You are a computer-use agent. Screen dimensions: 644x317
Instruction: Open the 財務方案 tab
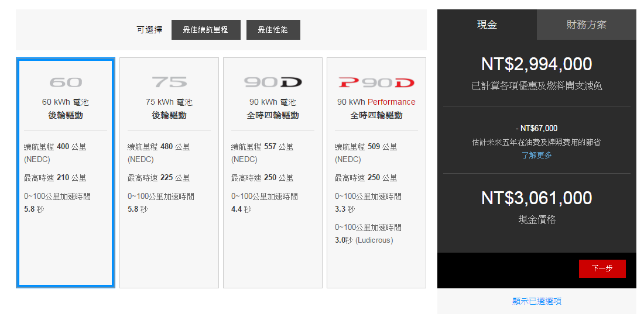587,25
